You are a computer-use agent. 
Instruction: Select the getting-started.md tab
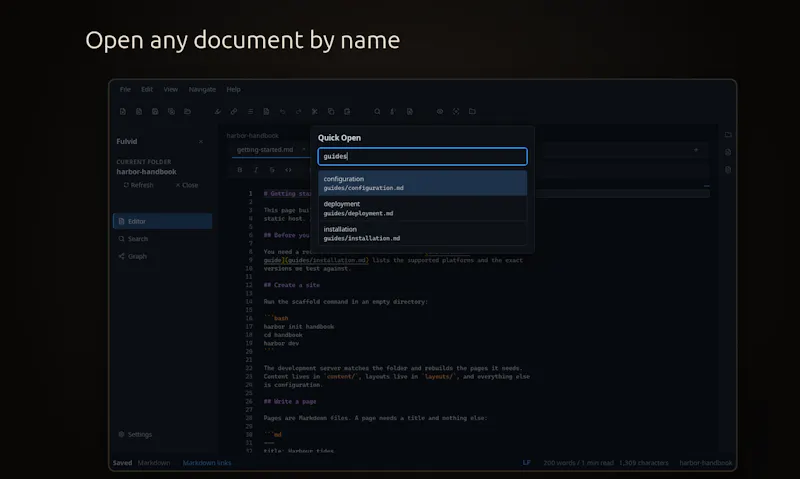[x=265, y=149]
